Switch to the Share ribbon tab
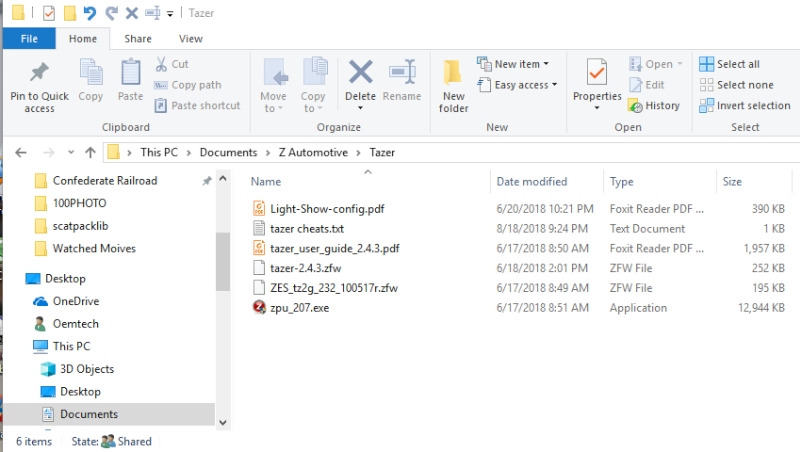Screen dimensions: 800x452 (x=138, y=39)
